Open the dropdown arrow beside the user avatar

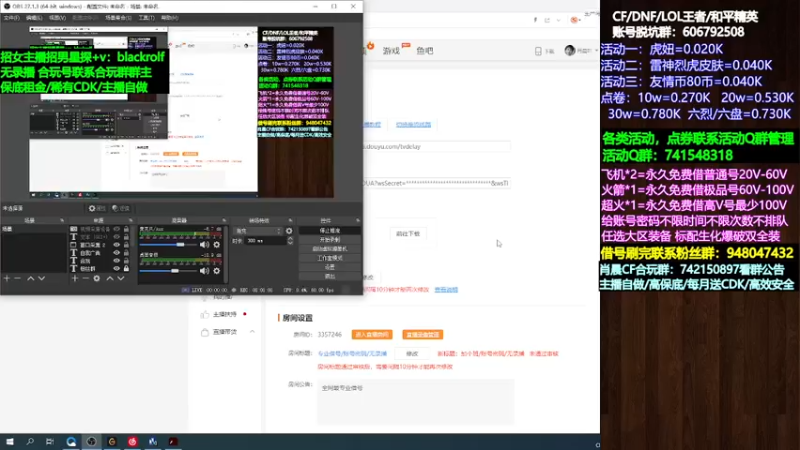[x=596, y=51]
